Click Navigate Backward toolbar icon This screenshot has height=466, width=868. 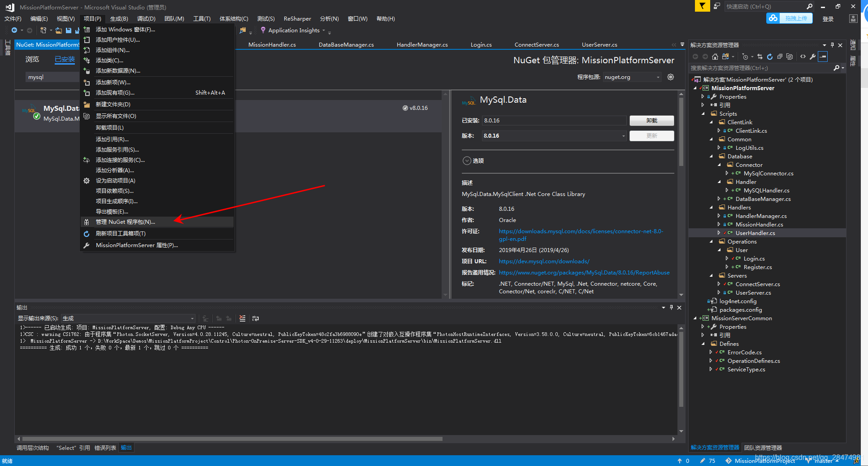[x=14, y=30]
